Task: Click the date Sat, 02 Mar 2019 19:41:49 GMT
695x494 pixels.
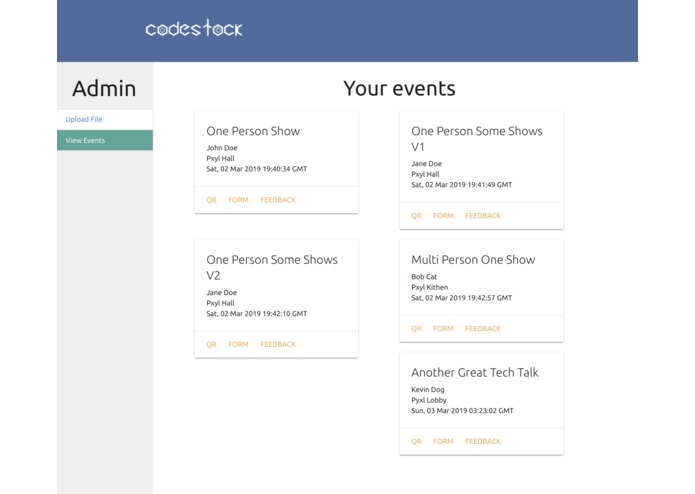Action: (x=461, y=185)
